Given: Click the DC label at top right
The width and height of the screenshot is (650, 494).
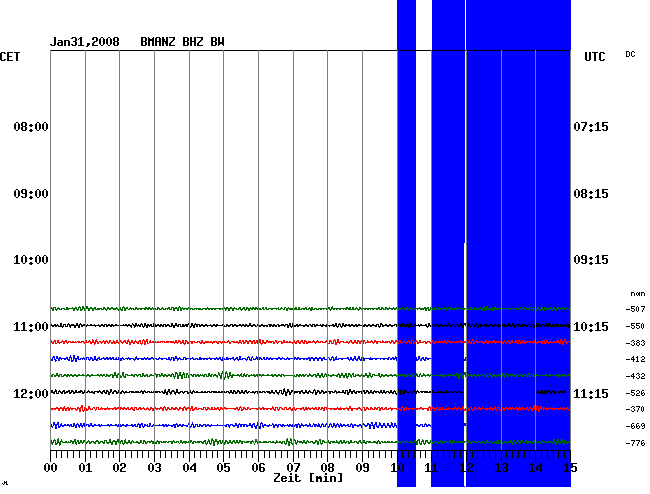Looking at the screenshot, I should coord(631,54).
